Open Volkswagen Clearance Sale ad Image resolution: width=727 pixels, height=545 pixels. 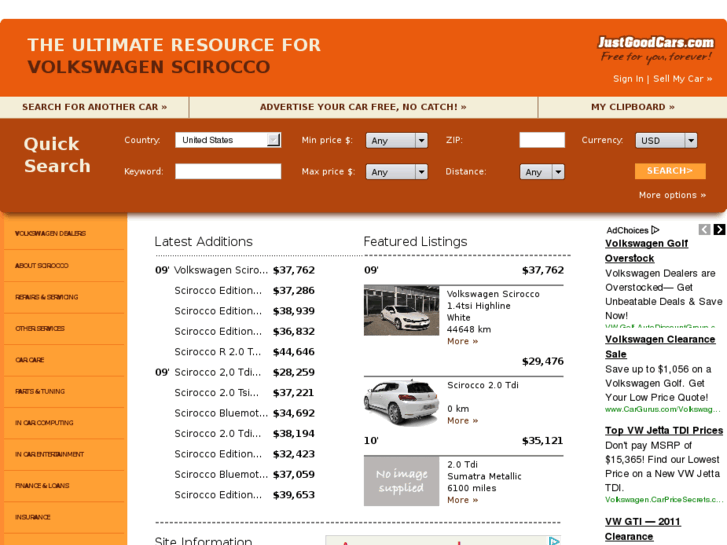coord(660,346)
